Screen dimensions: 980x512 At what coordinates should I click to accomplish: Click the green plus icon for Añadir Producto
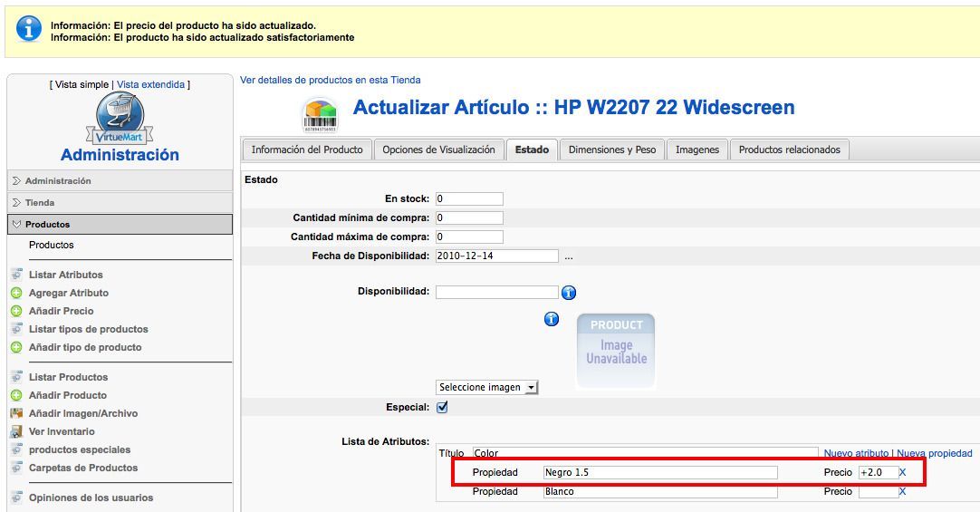tap(17, 395)
